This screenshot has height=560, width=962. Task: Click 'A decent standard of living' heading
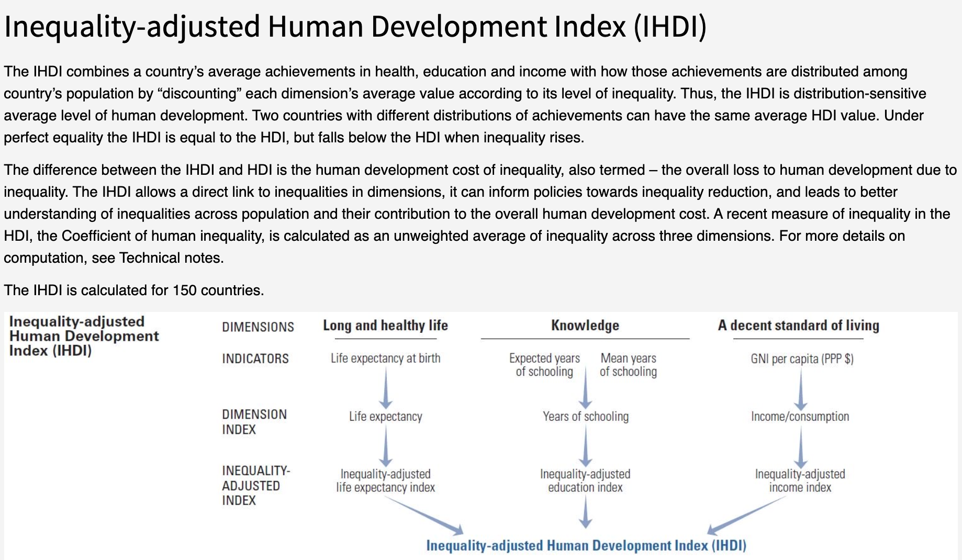pyautogui.click(x=798, y=326)
